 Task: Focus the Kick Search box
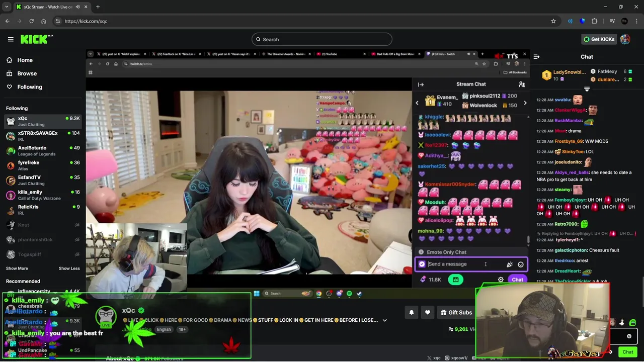(x=322, y=39)
